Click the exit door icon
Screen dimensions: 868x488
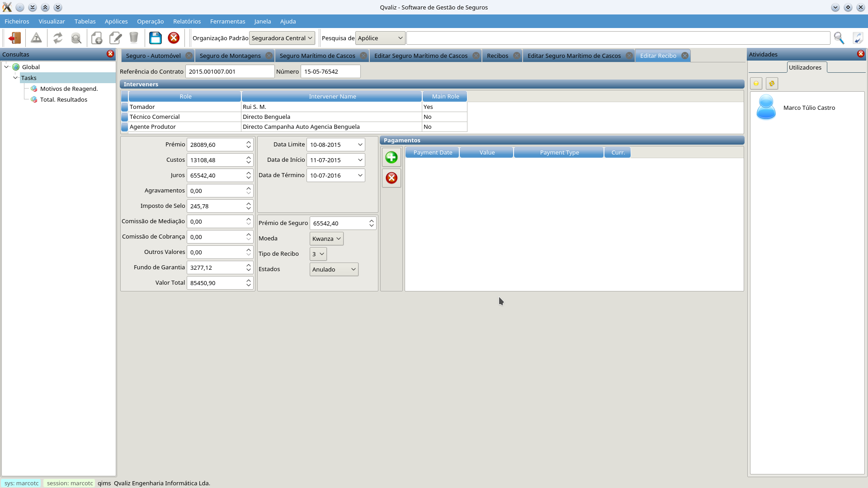[14, 38]
